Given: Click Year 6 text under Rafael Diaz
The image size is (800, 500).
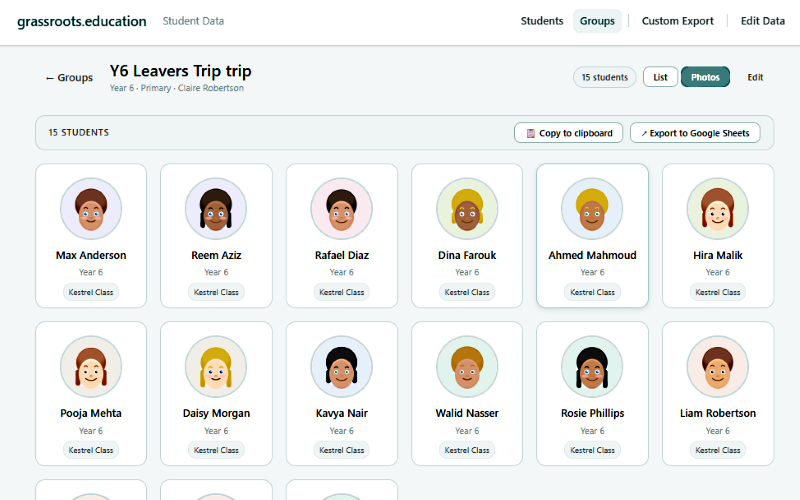Looking at the screenshot, I should [342, 272].
